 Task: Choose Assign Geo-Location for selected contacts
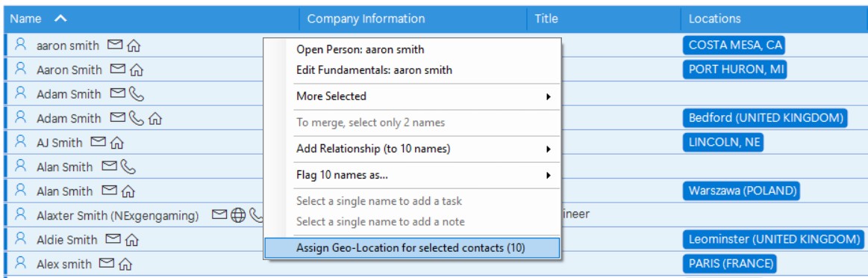[413, 248]
